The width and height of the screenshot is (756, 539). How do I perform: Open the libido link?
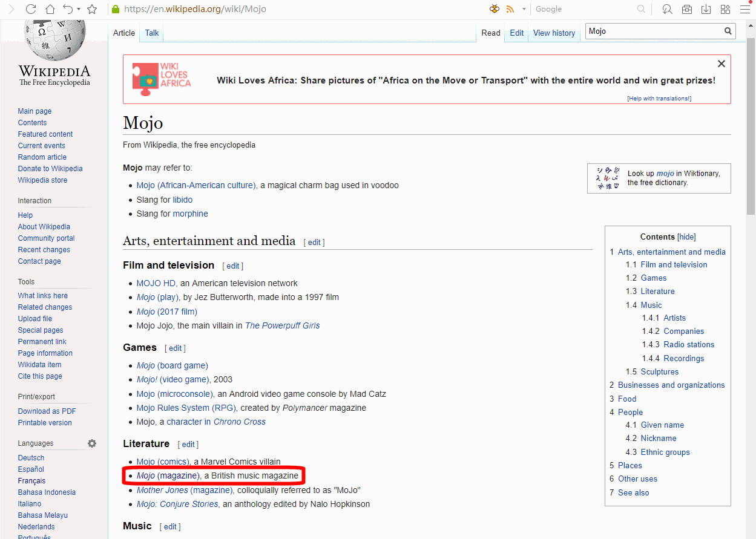[x=183, y=200]
